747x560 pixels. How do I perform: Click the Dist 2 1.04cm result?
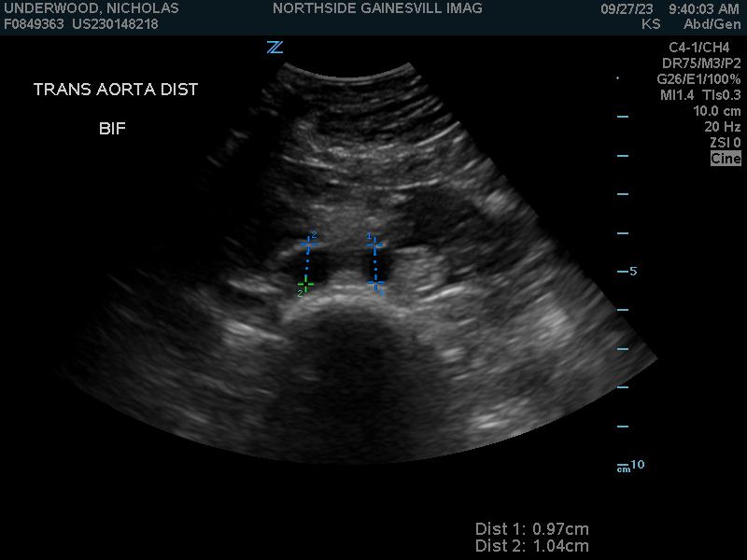tap(531, 546)
